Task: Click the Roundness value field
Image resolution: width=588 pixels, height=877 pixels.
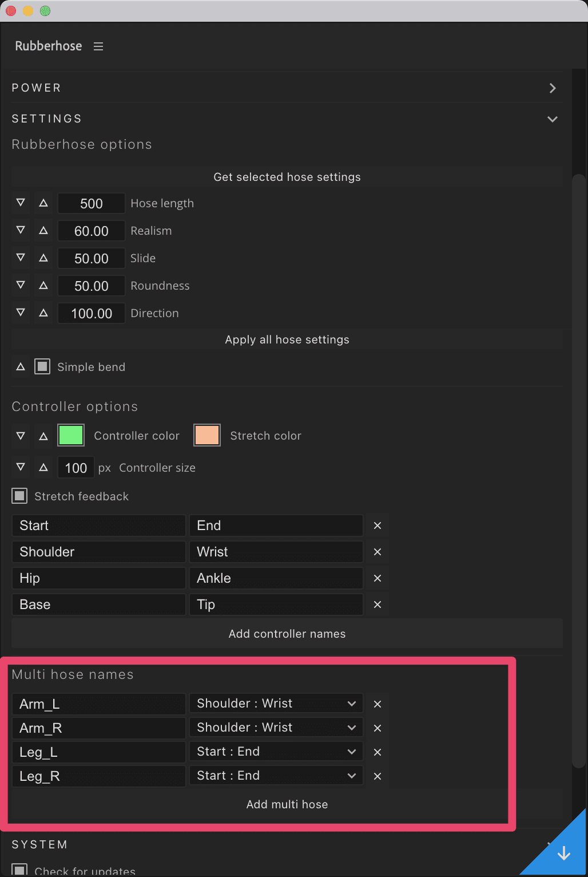Action: (92, 286)
